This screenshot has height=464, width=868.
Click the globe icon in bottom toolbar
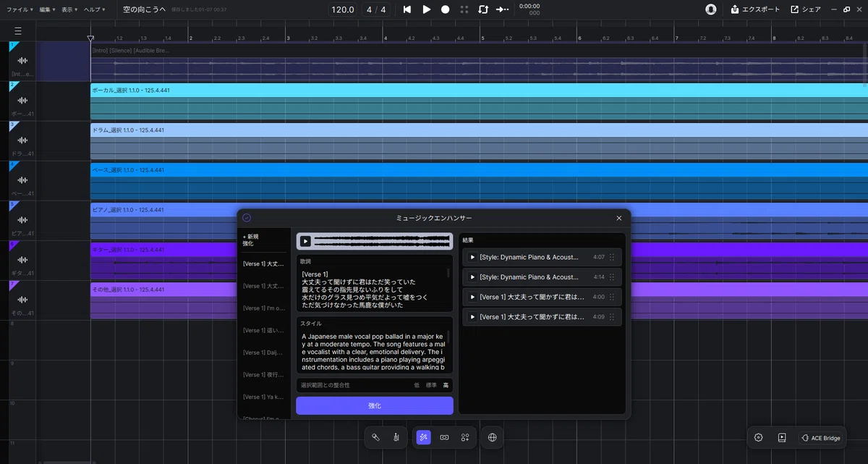click(493, 437)
